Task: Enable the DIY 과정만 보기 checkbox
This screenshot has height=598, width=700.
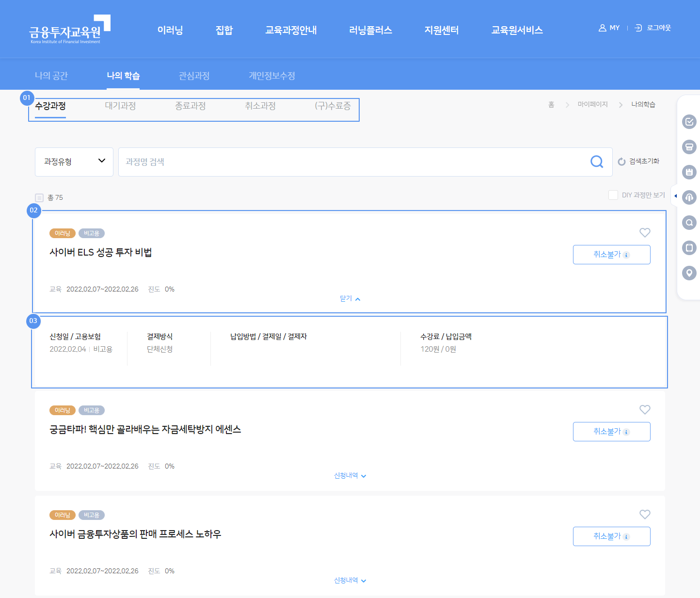Action: tap(613, 195)
